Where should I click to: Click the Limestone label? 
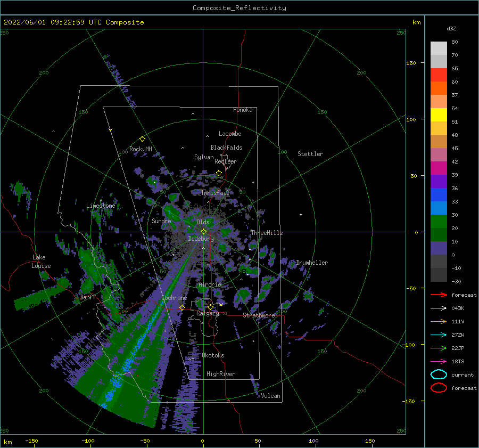(101, 206)
